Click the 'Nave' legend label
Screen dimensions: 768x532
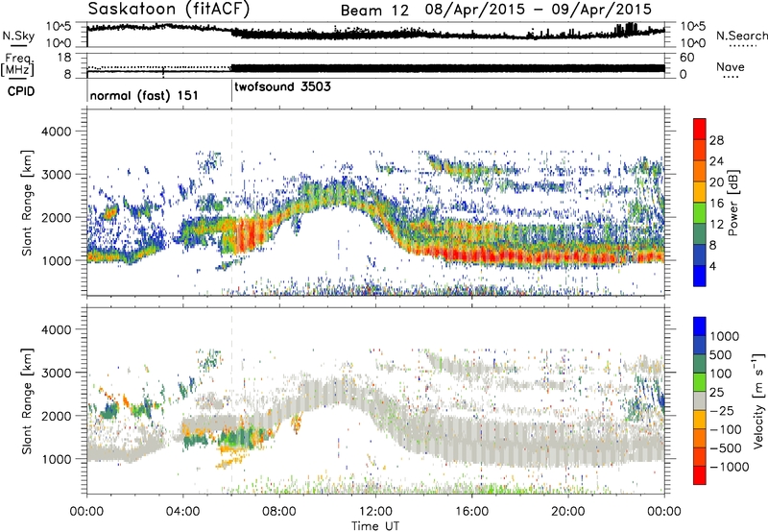tap(731, 67)
